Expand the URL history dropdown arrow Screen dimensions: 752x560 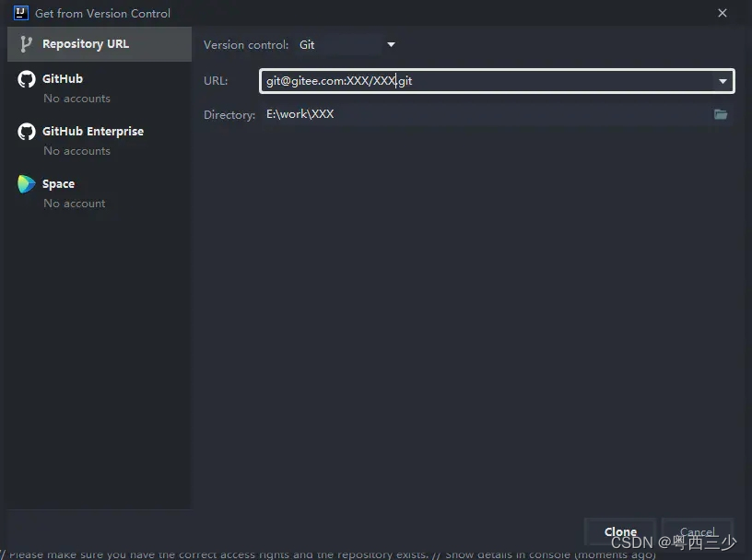coord(723,81)
